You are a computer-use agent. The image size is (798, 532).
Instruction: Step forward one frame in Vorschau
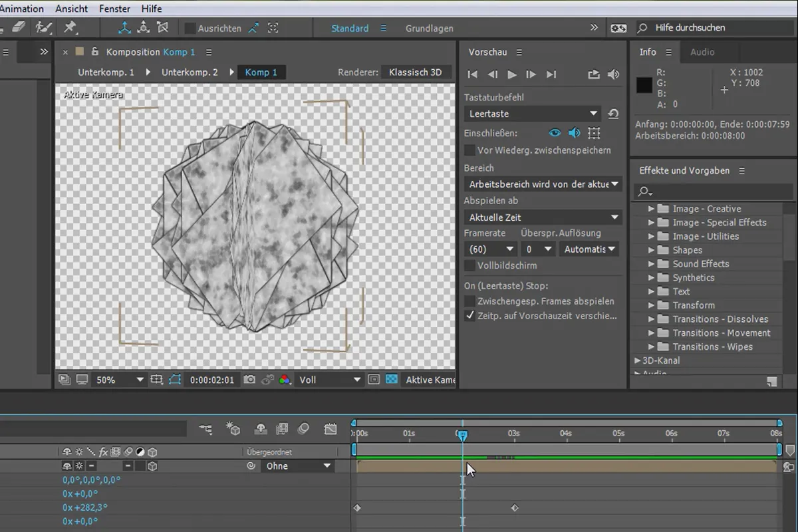[531, 75]
